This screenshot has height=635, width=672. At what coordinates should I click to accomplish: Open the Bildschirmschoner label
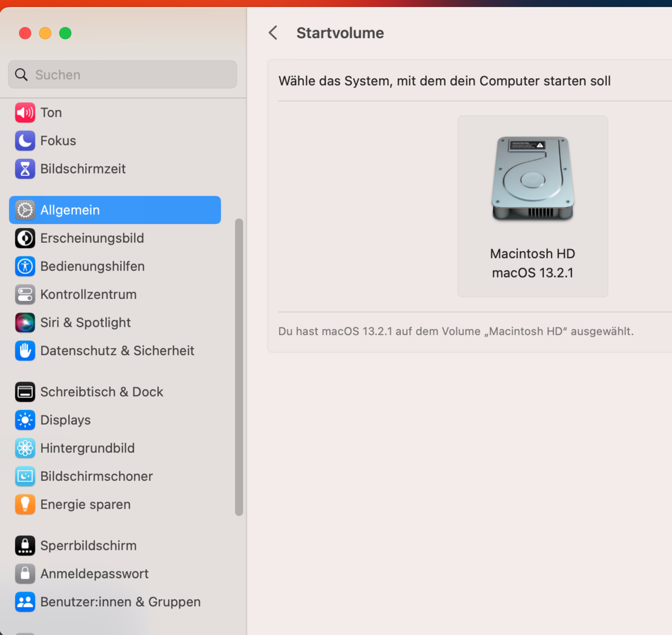pyautogui.click(x=97, y=476)
